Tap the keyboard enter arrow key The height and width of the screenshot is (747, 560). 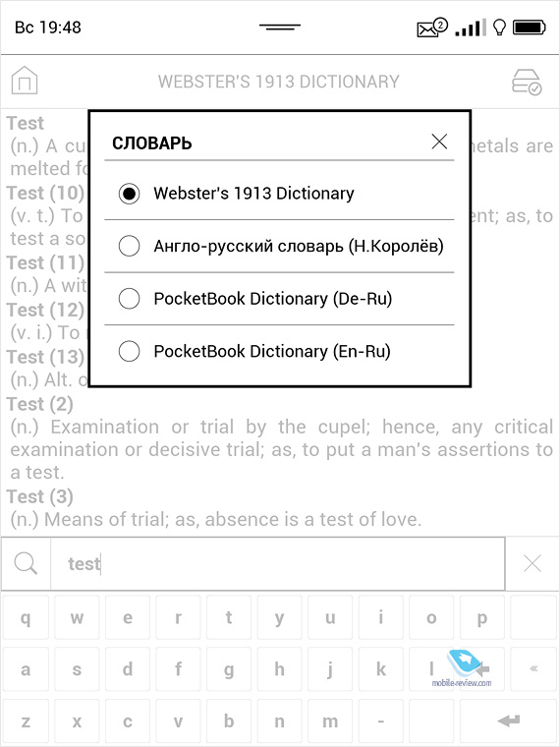[x=508, y=720]
